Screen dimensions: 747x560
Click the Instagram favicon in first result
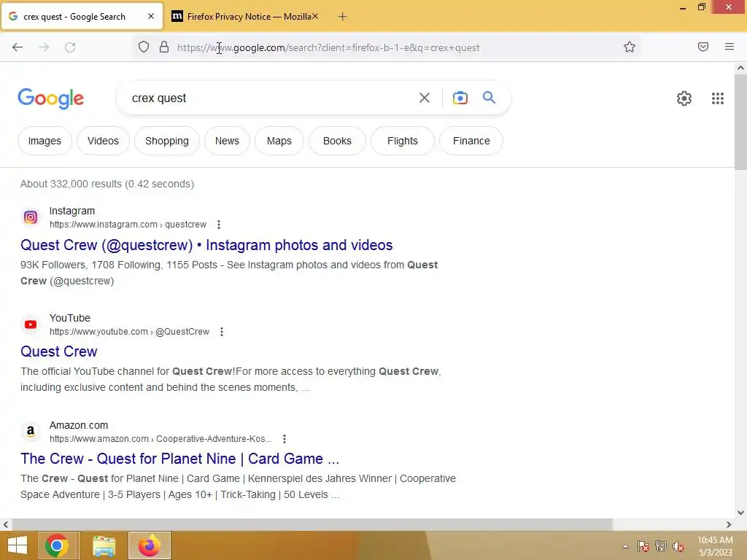pos(31,217)
